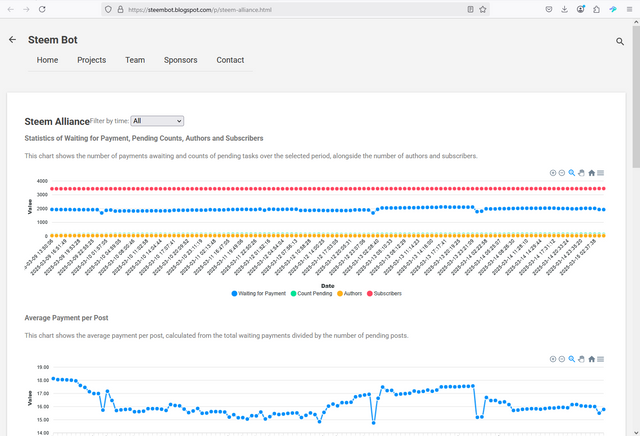Toggle the Authors legend series
The width and height of the screenshot is (640, 436).
(349, 294)
